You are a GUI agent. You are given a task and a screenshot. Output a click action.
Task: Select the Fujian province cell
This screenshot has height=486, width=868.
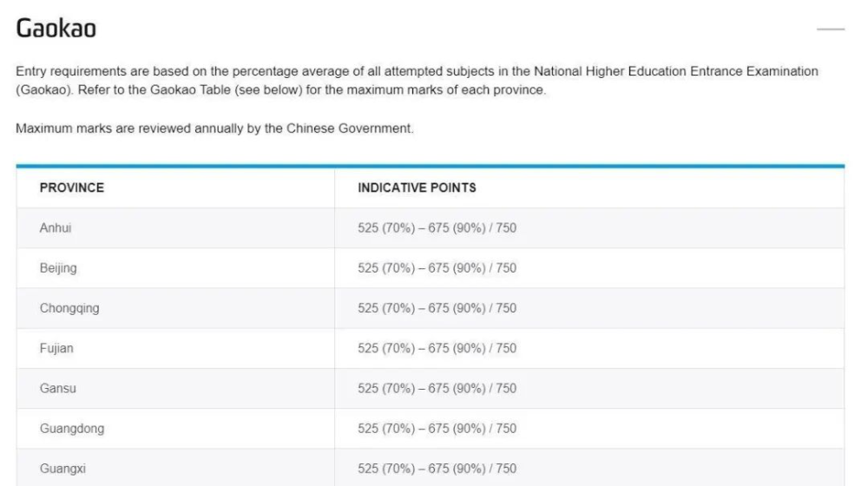point(56,348)
